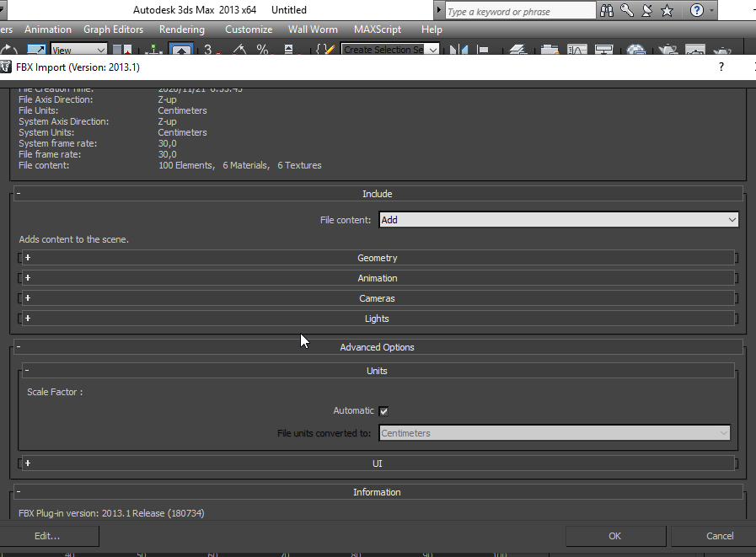Click the keyword search input field

click(521, 11)
